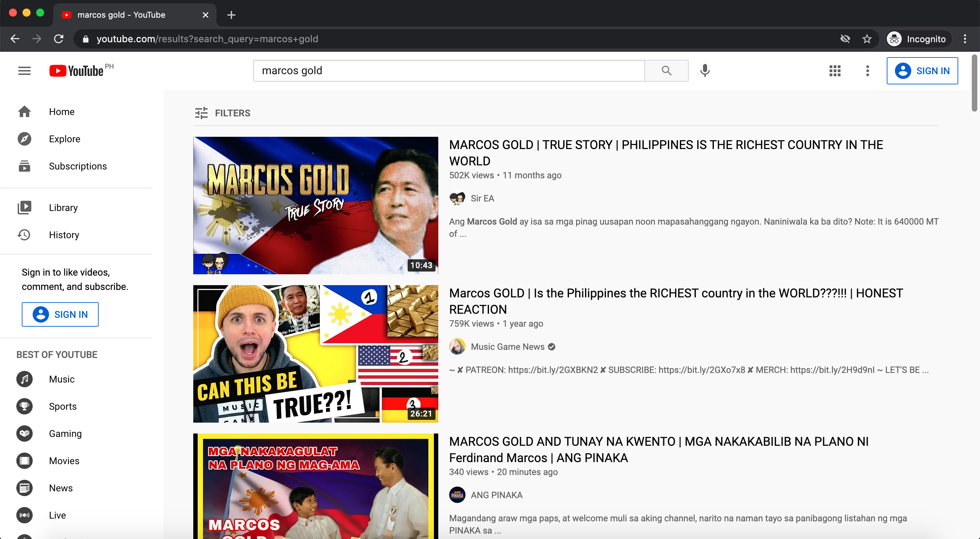Image resolution: width=980 pixels, height=539 pixels.
Task: Open Movies under Best of YouTube
Action: [x=76, y=461]
